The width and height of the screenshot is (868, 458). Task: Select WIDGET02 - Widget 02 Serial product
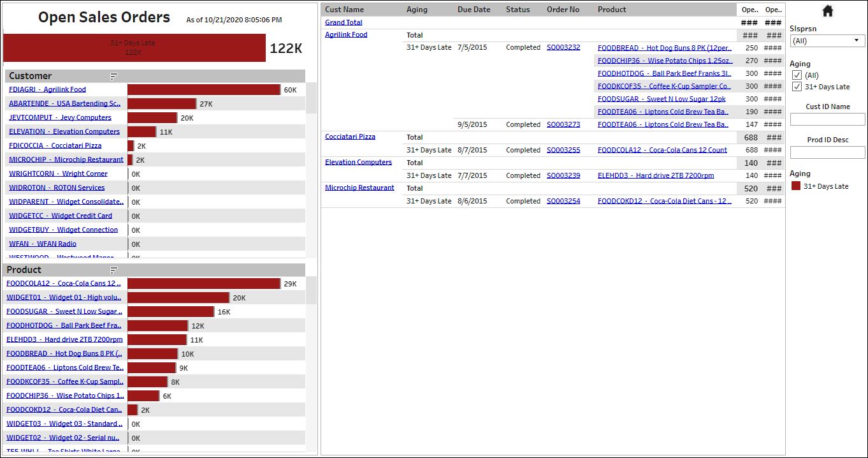pyautogui.click(x=62, y=438)
